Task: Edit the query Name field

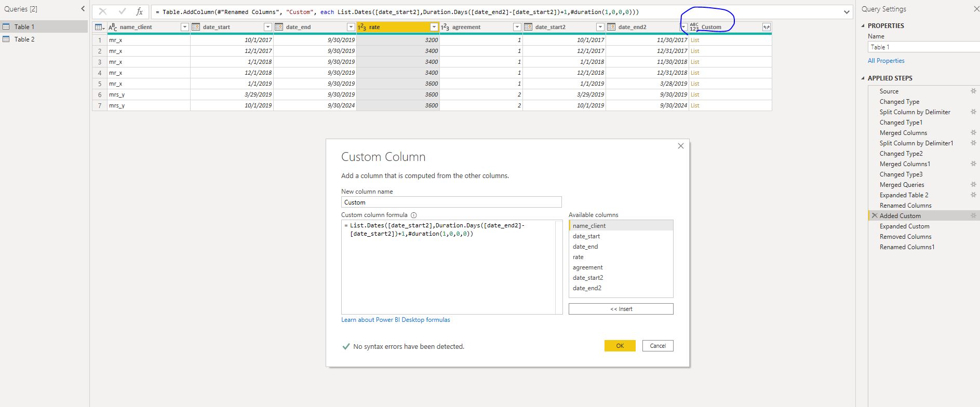Action: [x=924, y=47]
